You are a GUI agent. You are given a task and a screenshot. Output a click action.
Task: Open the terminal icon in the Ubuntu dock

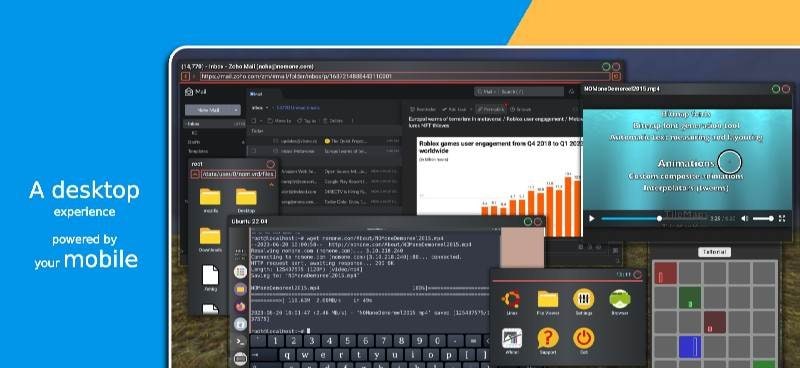(x=240, y=341)
